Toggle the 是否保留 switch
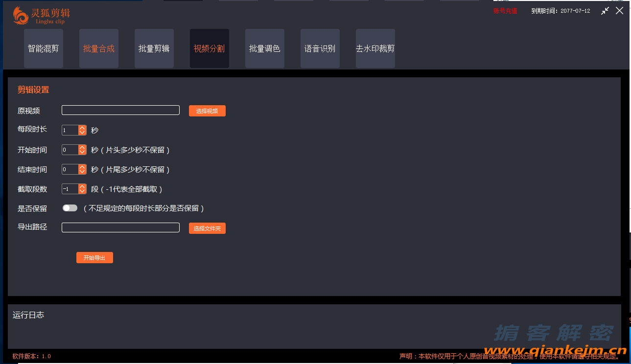The width and height of the screenshot is (631, 364). pyautogui.click(x=70, y=208)
